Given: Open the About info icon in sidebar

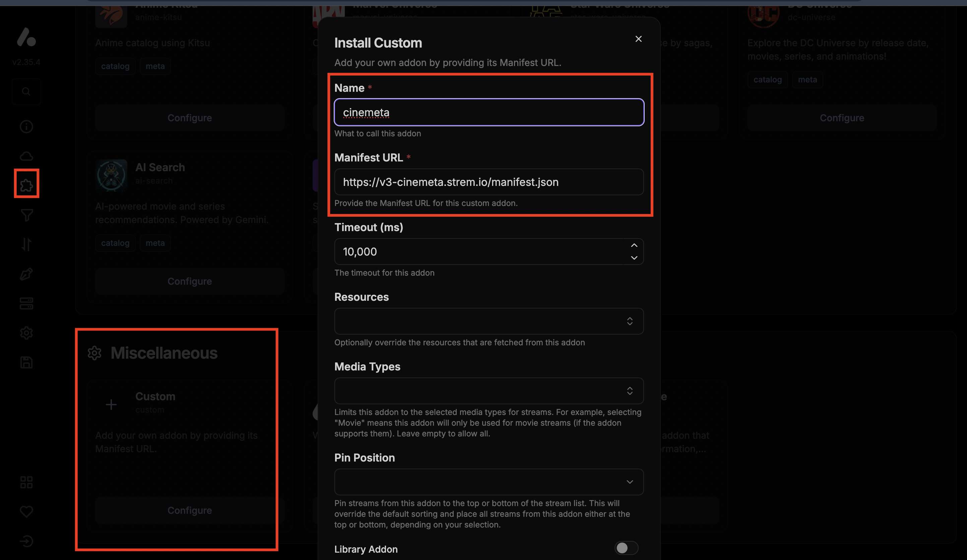Looking at the screenshot, I should 26,127.
